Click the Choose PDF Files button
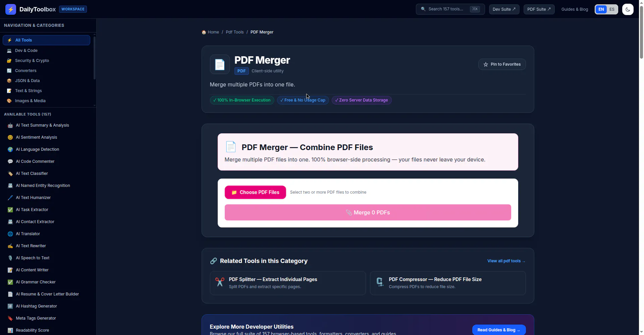 pos(255,192)
